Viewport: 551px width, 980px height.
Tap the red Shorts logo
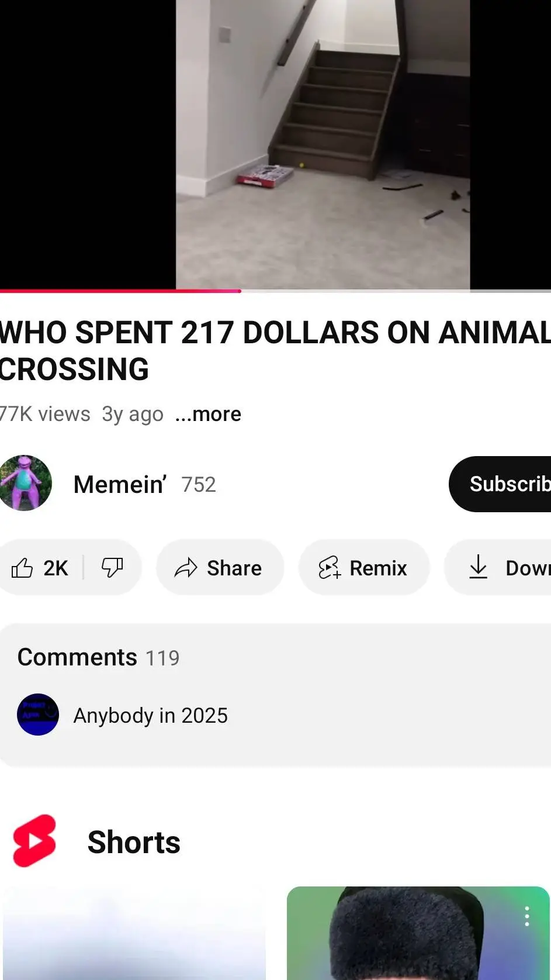(x=34, y=841)
